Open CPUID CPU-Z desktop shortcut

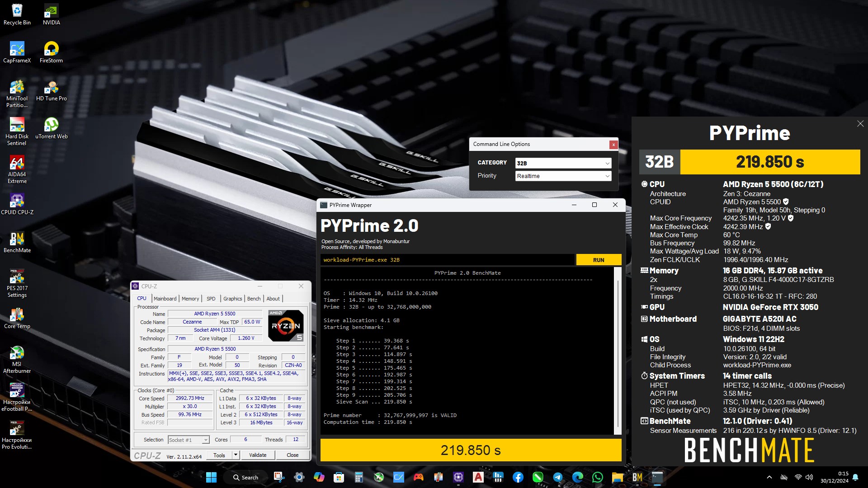17,204
